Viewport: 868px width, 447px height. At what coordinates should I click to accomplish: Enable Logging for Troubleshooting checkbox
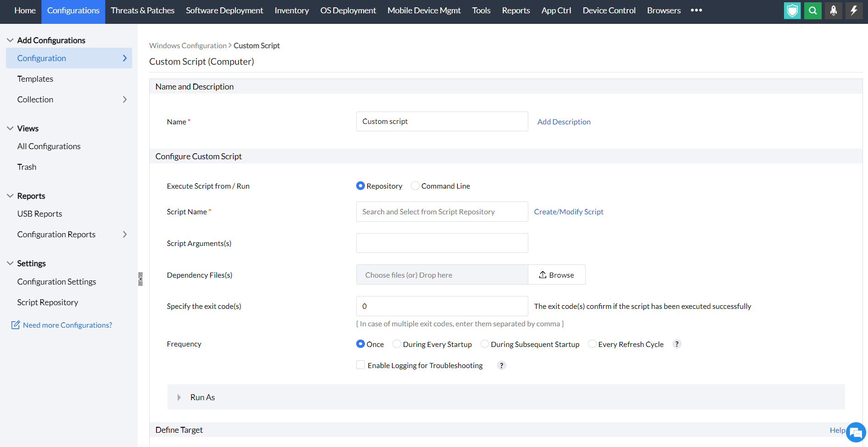point(361,365)
